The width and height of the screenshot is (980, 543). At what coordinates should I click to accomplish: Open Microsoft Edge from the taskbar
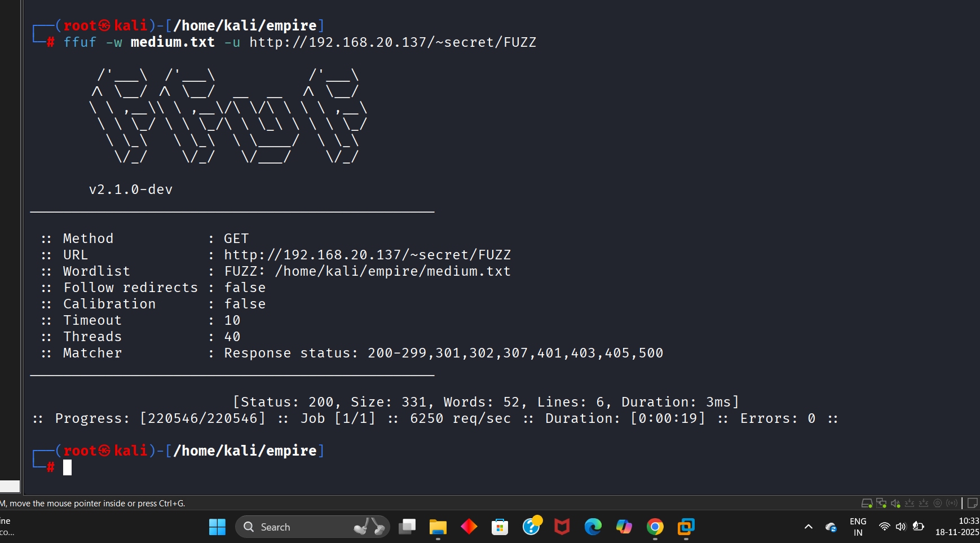click(593, 527)
